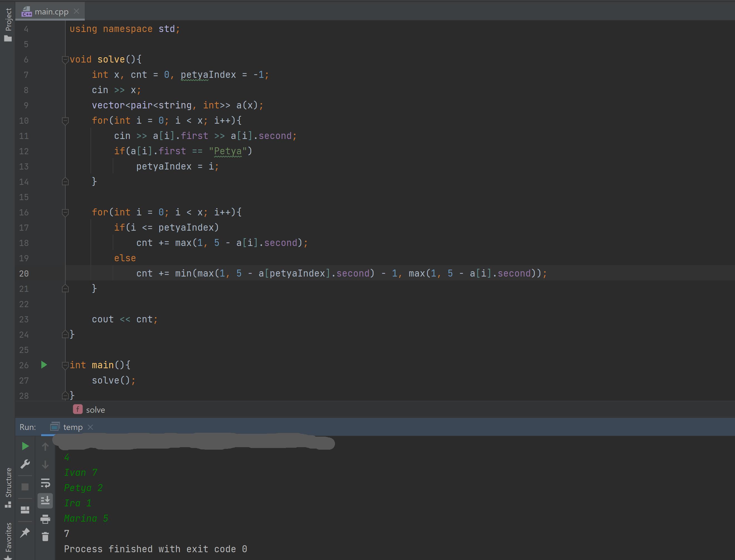735x560 pixels.
Task: Open run configuration settings via the wrench icon
Action: click(25, 464)
